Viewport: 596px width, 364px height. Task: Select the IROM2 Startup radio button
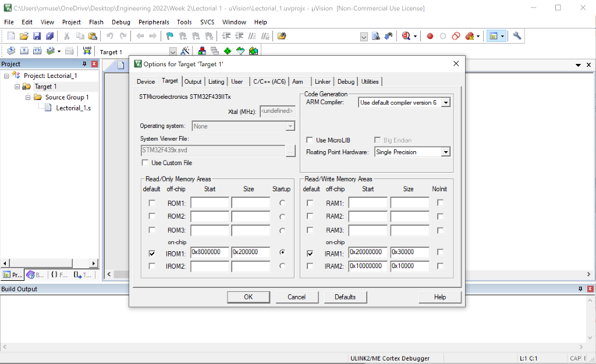click(282, 266)
